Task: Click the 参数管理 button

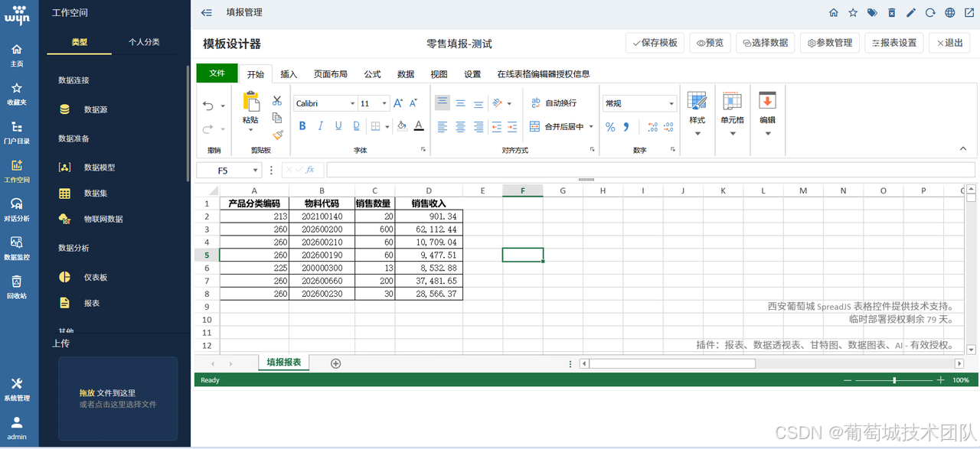Action: [x=829, y=43]
